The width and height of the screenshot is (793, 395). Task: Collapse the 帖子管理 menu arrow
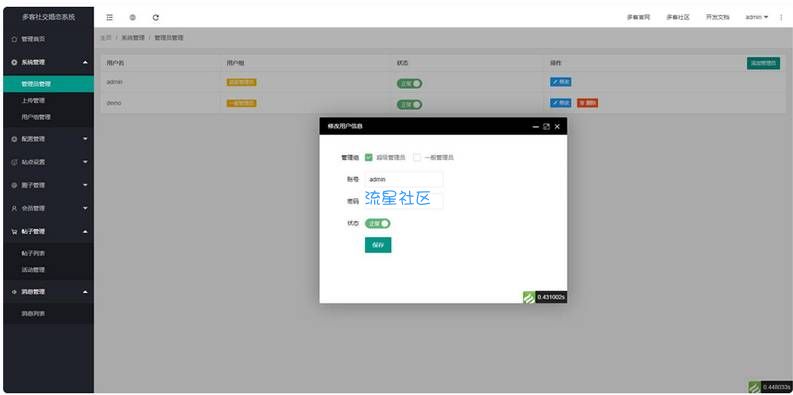(85, 231)
